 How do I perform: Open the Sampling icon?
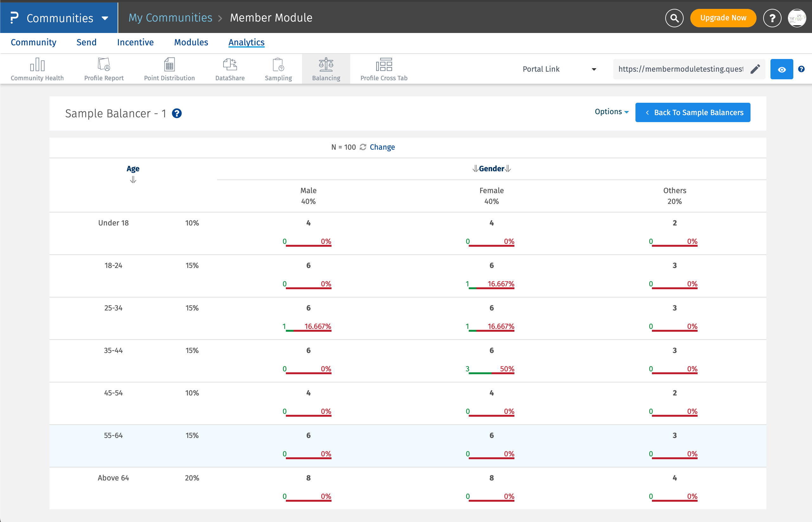click(x=278, y=64)
